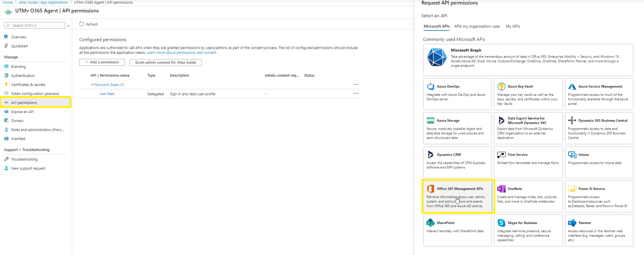Open Roles and administrators icon
This screenshot has width=644, height=255.
6,129
